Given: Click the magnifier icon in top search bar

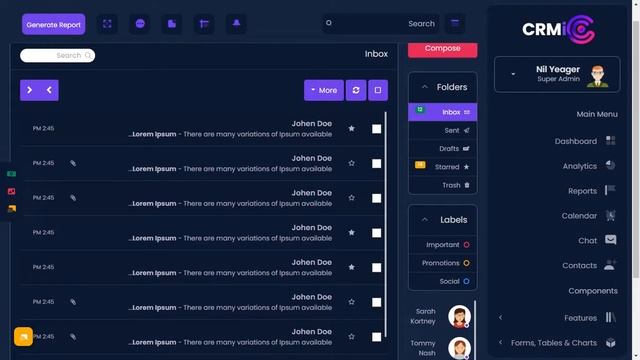Looking at the screenshot, I should tap(329, 23).
